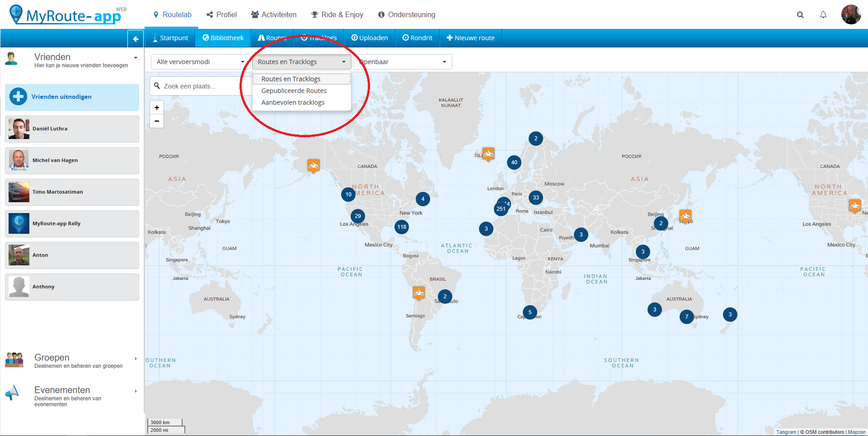This screenshot has height=436, width=868.
Task: Focus the Zoek een plaats search field
Action: click(x=201, y=86)
